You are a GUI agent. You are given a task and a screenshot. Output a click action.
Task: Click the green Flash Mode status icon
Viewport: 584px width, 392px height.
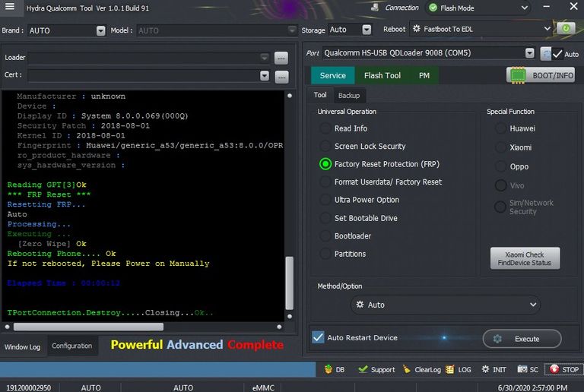(x=433, y=8)
